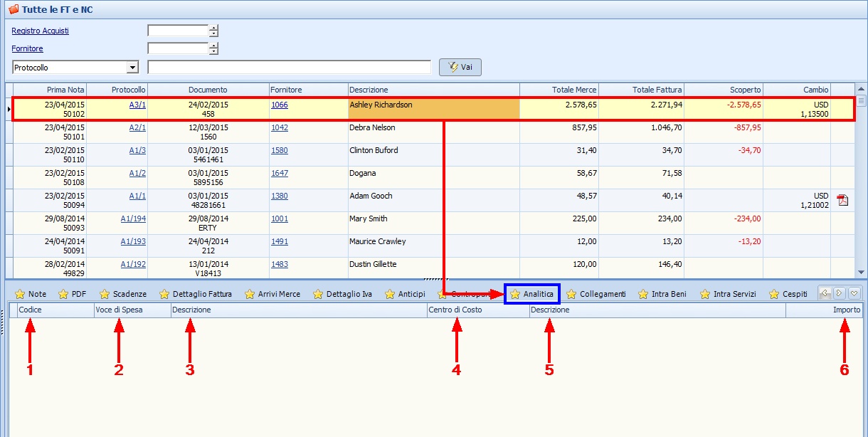868x437 pixels.
Task: Click the star icon beside Cespiti
Action: click(774, 294)
